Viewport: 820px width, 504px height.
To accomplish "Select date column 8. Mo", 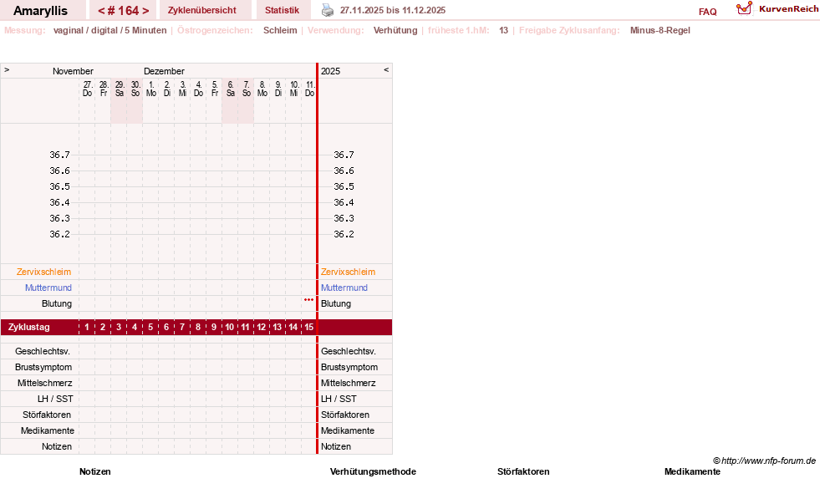I will point(262,89).
